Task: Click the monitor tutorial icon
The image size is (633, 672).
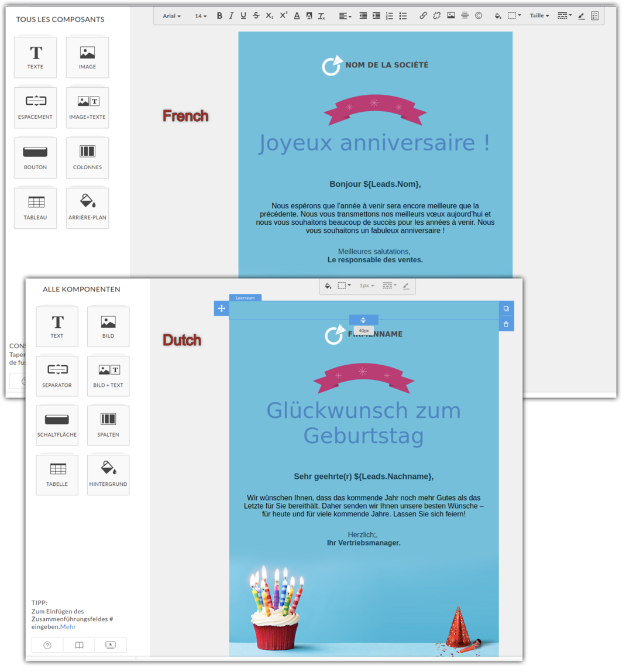Action: click(x=111, y=645)
